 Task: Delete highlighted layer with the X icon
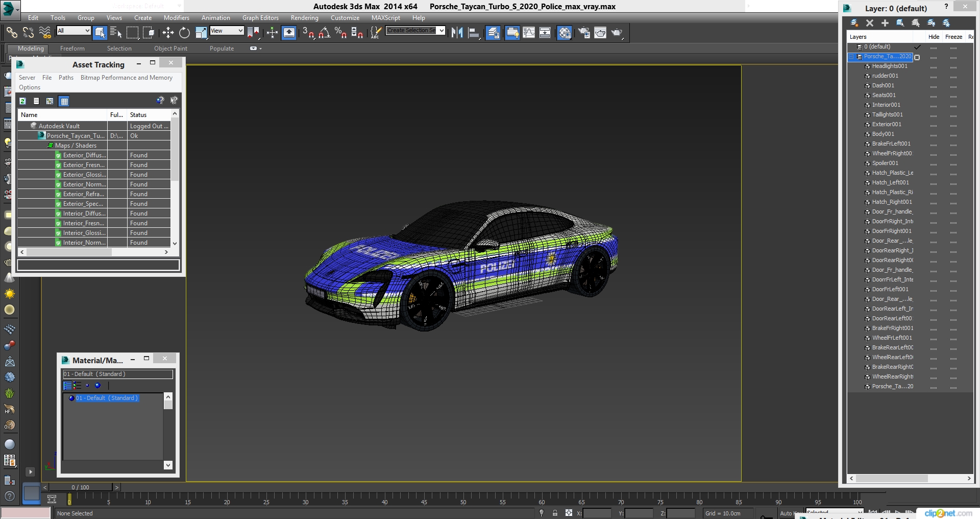coord(870,23)
